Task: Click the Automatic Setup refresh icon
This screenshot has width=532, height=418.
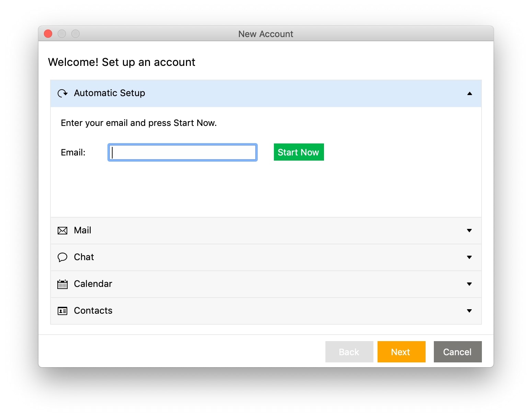Action: point(62,93)
